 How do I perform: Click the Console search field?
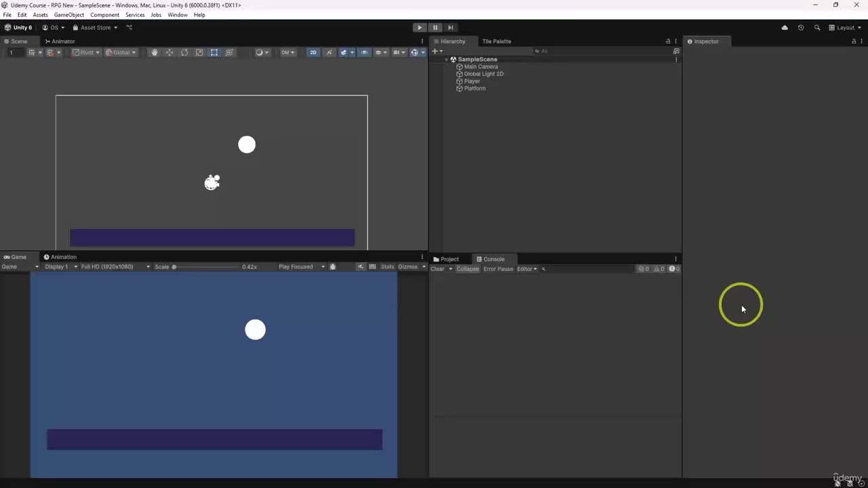pyautogui.click(x=587, y=269)
